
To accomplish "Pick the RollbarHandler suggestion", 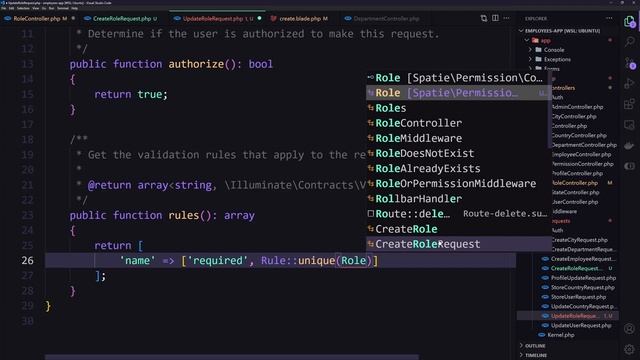I will tap(458, 198).
